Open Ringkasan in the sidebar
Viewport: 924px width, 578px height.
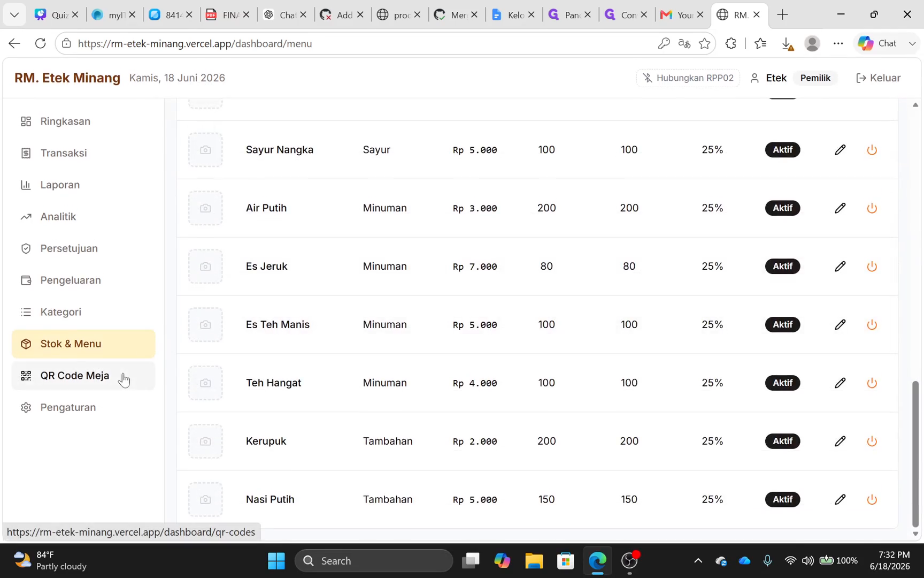[83, 121]
